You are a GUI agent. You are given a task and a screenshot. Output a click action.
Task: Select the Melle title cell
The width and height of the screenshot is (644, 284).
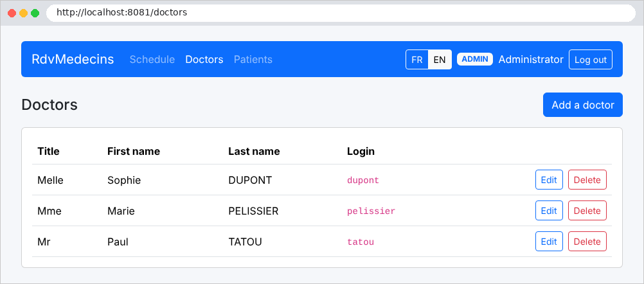pyautogui.click(x=50, y=180)
